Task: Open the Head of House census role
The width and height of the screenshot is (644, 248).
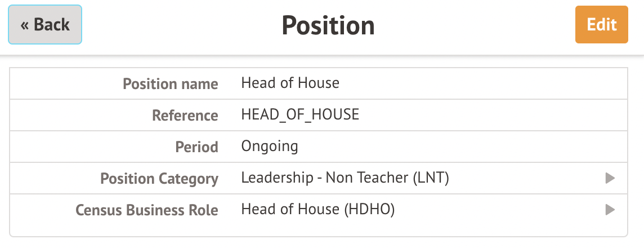Action: tap(290, 210)
